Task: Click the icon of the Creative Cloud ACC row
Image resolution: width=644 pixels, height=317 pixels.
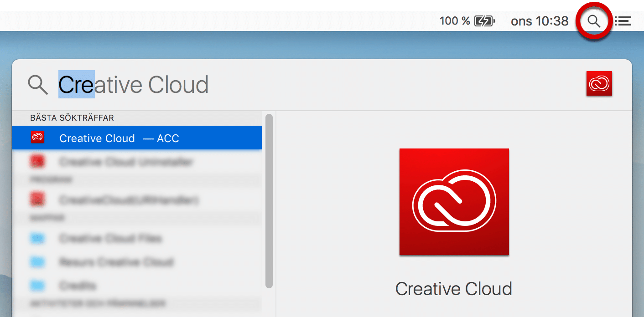Action: (37, 138)
